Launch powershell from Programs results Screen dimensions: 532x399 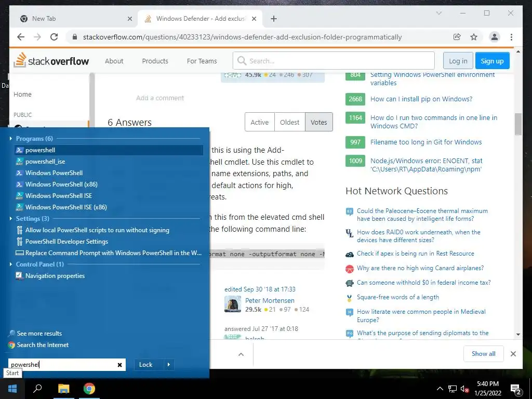(x=109, y=150)
